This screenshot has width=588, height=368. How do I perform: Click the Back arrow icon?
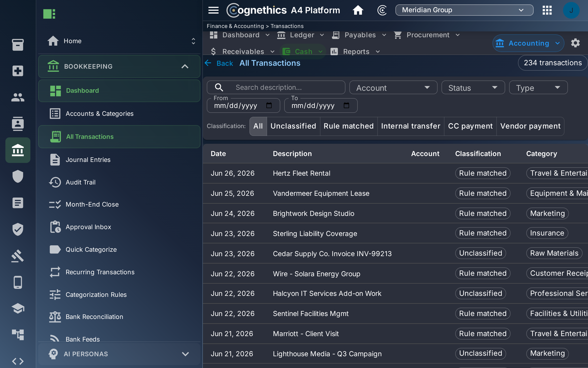208,63
